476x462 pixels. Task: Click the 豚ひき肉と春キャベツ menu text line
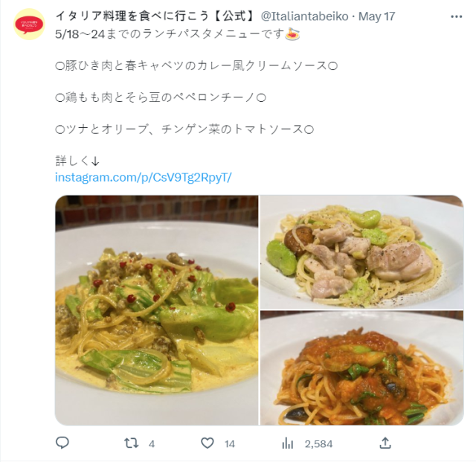coord(196,66)
